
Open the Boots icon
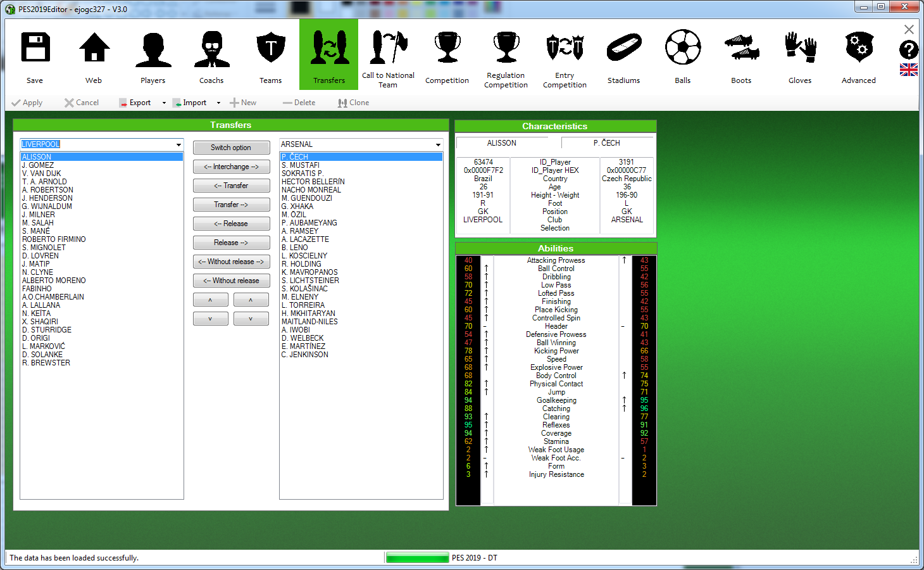pos(742,48)
